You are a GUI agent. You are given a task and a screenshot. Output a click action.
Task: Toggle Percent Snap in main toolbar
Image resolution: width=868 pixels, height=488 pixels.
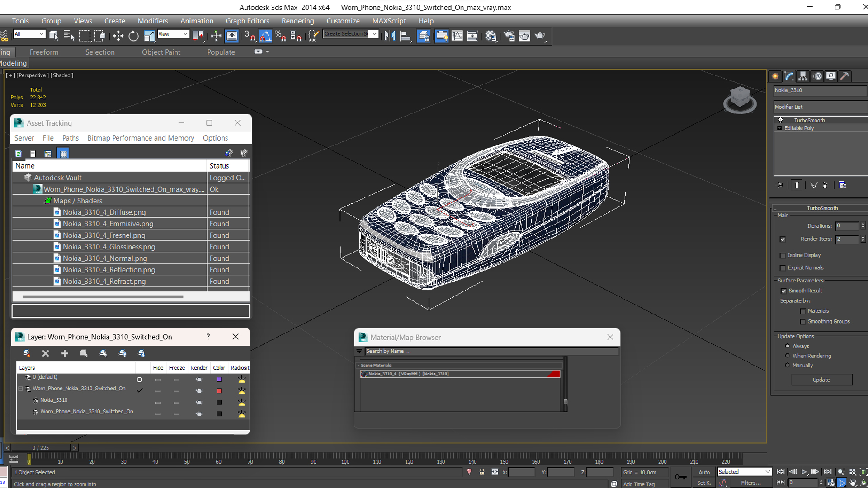coord(280,36)
